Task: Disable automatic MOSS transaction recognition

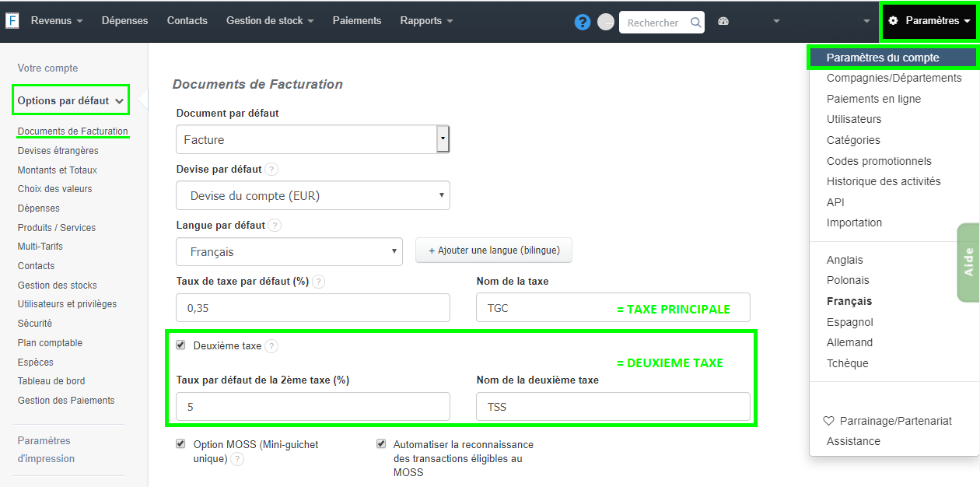Action: coord(381,443)
